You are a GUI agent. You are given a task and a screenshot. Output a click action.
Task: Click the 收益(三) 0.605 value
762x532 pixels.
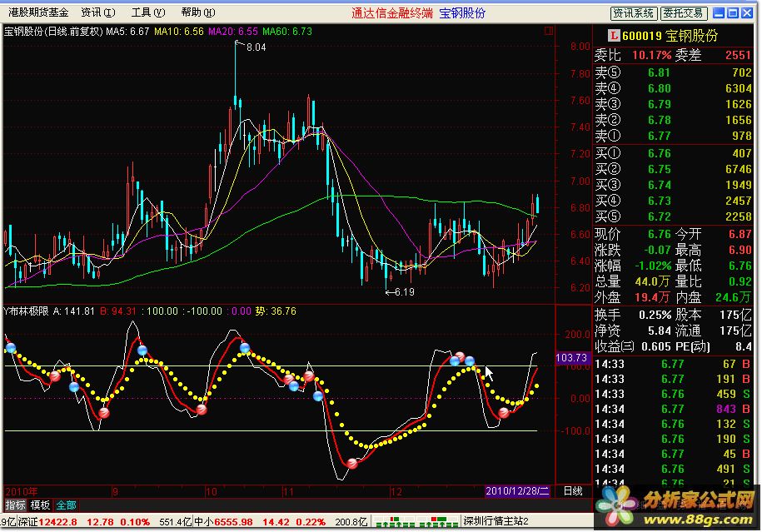pos(656,347)
